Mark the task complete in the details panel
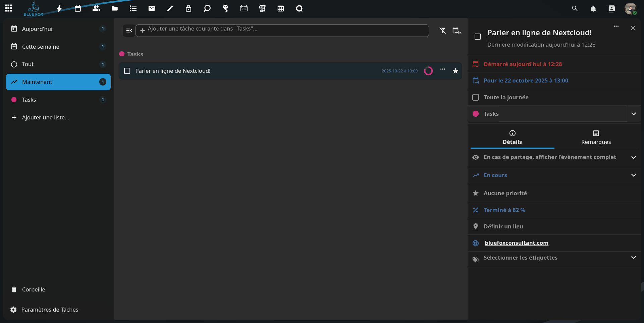The width and height of the screenshot is (644, 323). 478,37
